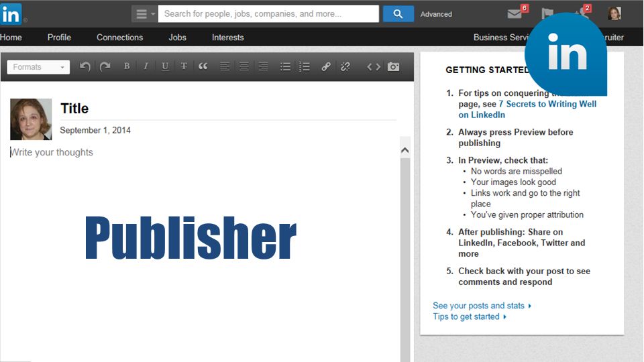Align text left
Screen dimensions: 644x362
[x=224, y=66]
